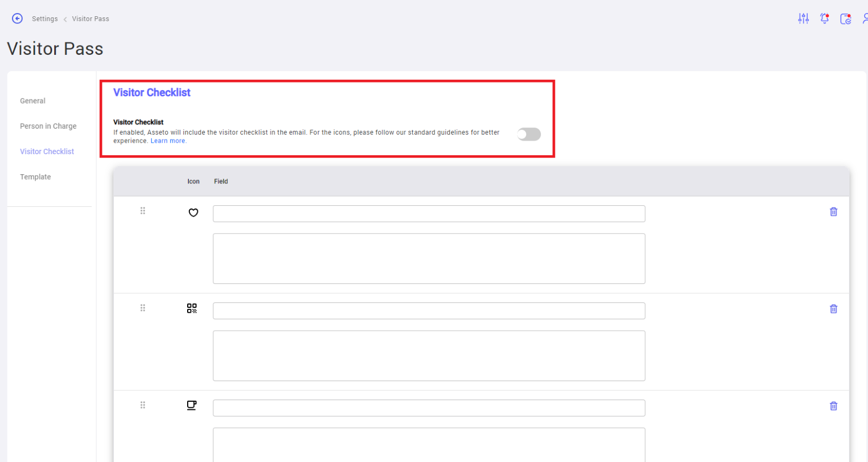Go to Settings breadcrumb link

click(44, 19)
